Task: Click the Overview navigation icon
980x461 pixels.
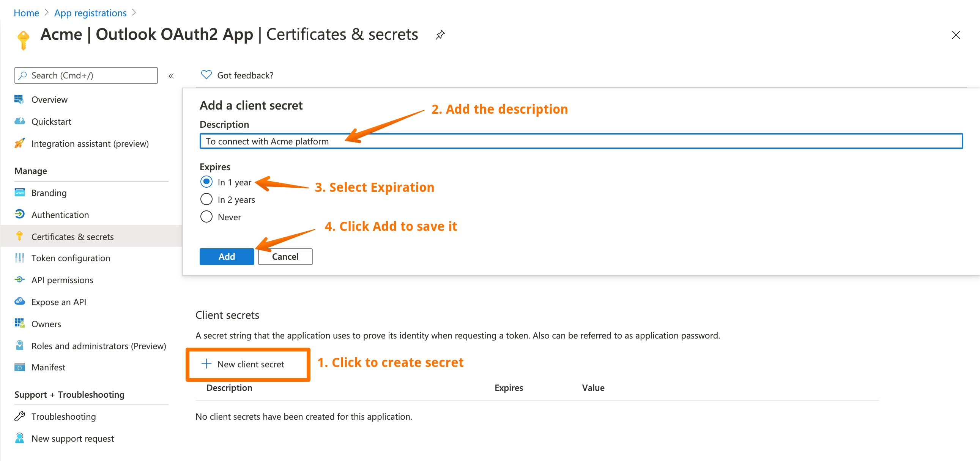Action: pos(19,99)
